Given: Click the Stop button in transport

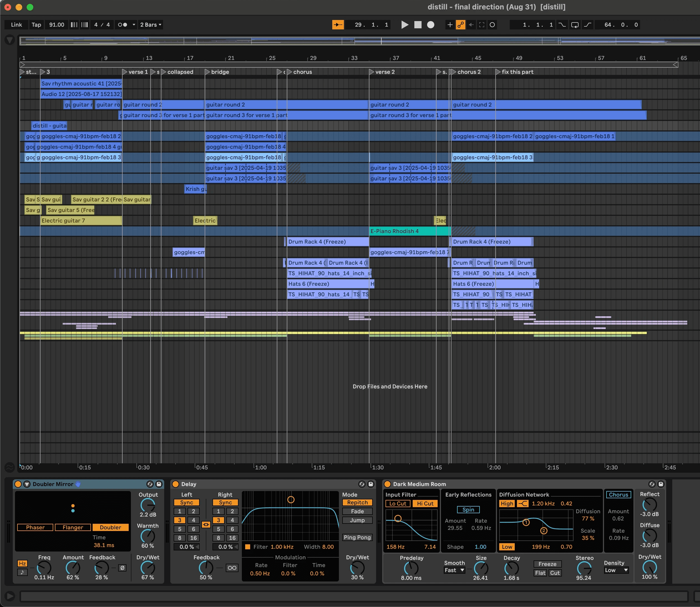Looking at the screenshot, I should click(x=418, y=25).
